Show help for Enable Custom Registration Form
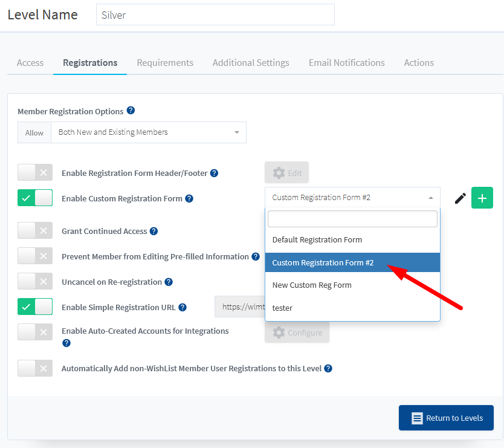504x448 pixels. click(189, 198)
